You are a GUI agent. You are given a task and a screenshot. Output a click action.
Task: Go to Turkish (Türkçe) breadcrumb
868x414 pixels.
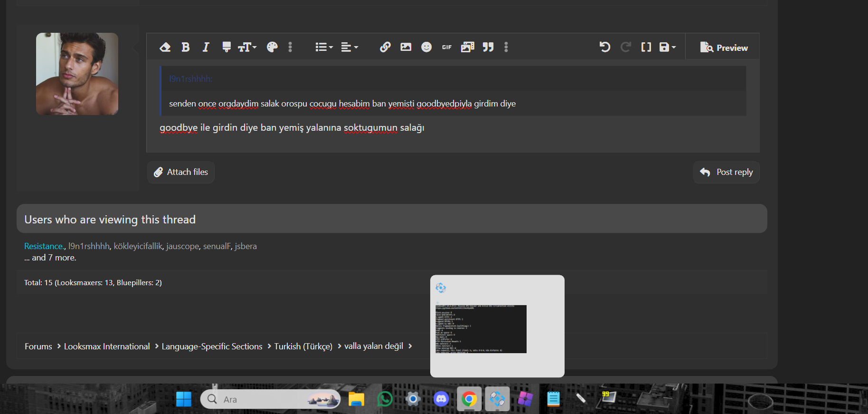click(x=303, y=347)
